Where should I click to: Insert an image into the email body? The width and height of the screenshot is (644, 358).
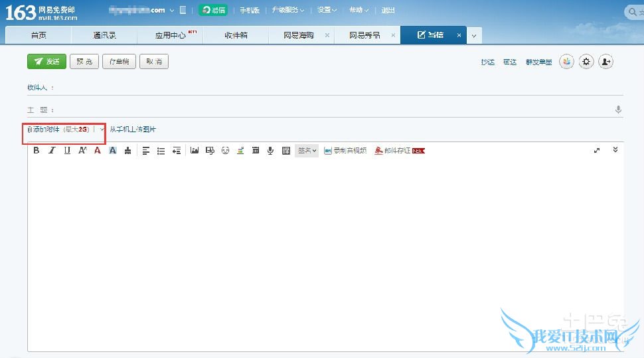pos(195,150)
